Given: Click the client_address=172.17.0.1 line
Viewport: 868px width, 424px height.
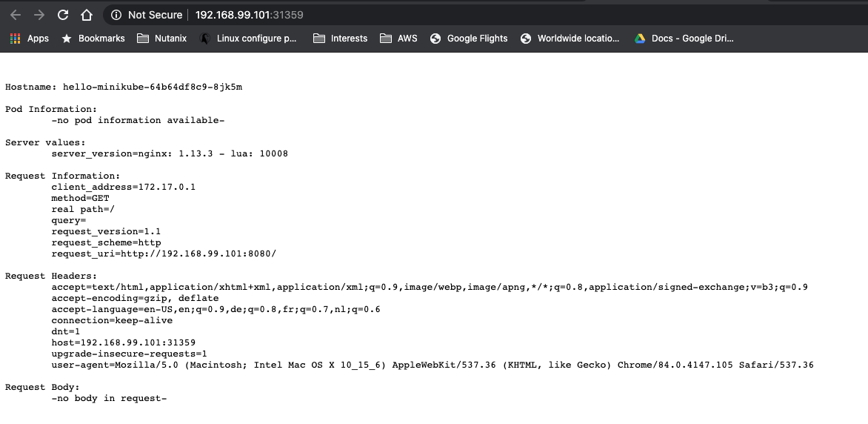Looking at the screenshot, I should [124, 187].
